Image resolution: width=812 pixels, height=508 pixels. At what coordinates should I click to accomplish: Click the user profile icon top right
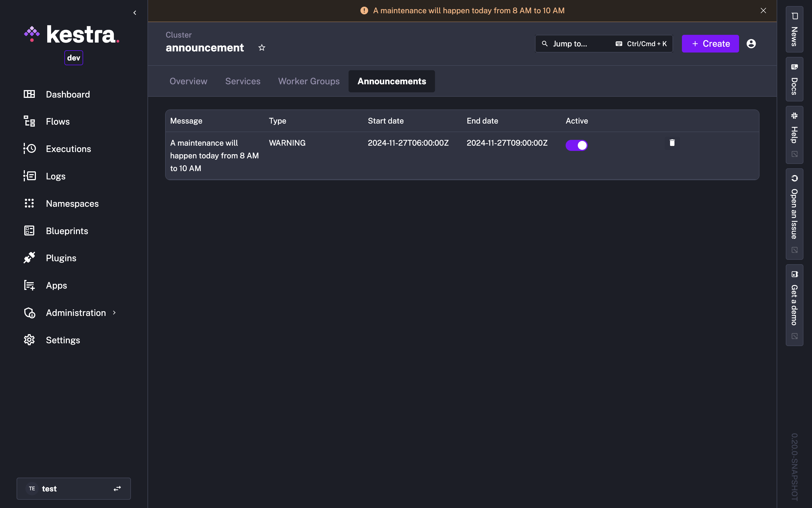coord(751,43)
